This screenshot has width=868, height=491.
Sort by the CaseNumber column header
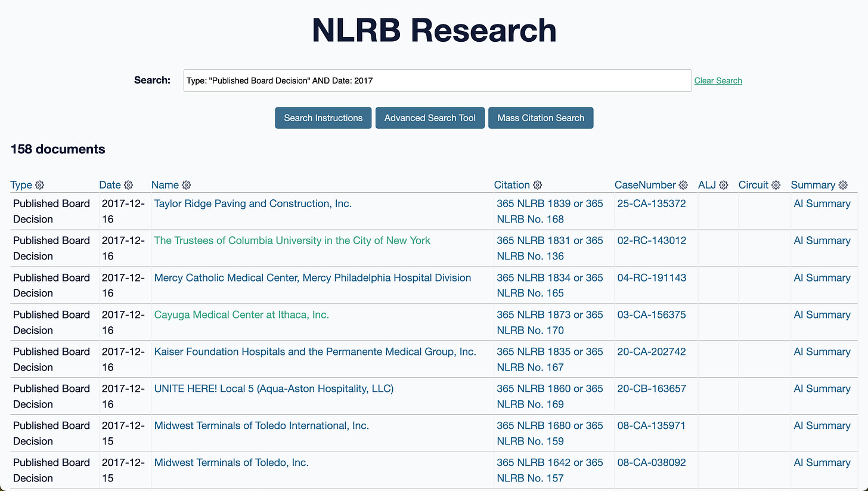[x=645, y=185]
